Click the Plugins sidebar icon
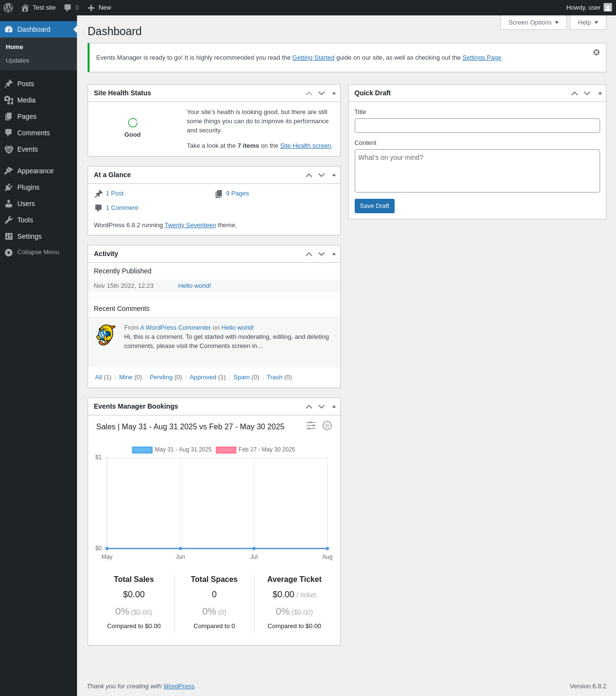Viewport: 616px width, 696px height. click(x=9, y=187)
